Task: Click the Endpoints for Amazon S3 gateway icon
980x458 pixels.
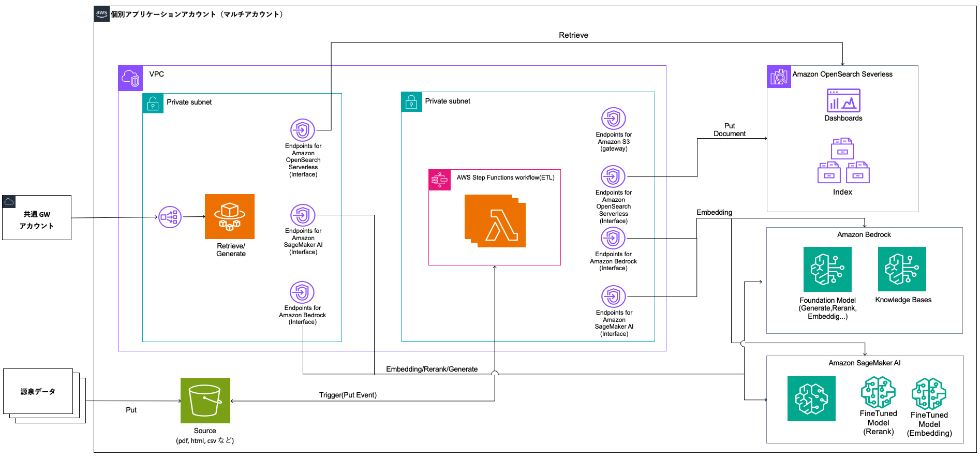Action: tap(613, 119)
